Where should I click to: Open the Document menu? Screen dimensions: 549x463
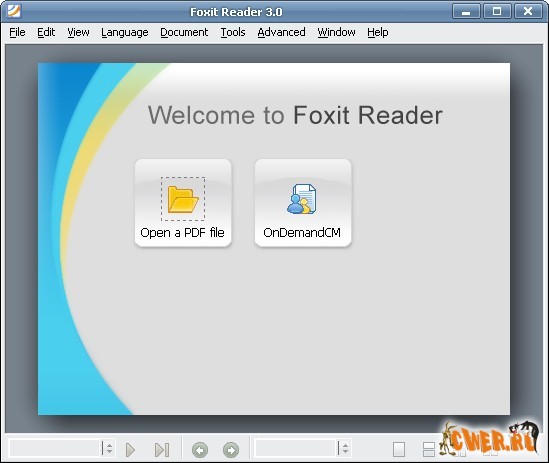point(184,32)
